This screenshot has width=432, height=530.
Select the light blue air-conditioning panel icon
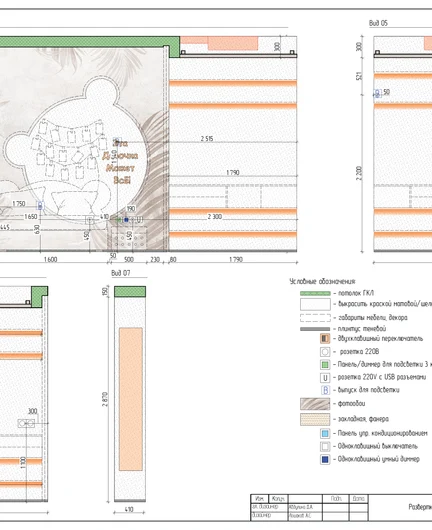[x=325, y=433]
